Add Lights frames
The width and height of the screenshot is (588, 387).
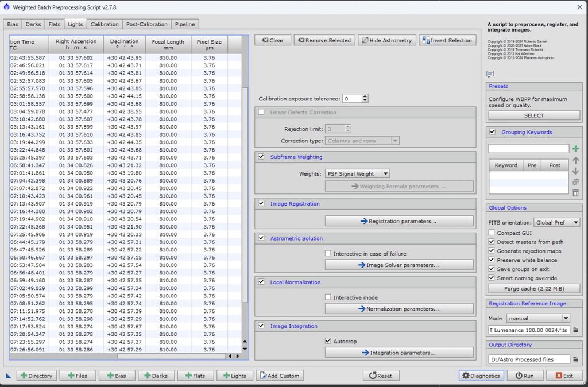tap(235, 376)
